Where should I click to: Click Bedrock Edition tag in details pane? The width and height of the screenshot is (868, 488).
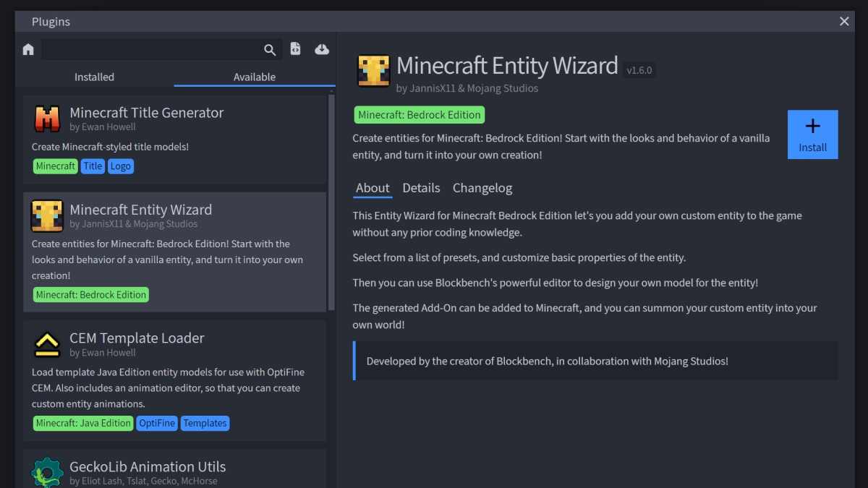(x=420, y=114)
